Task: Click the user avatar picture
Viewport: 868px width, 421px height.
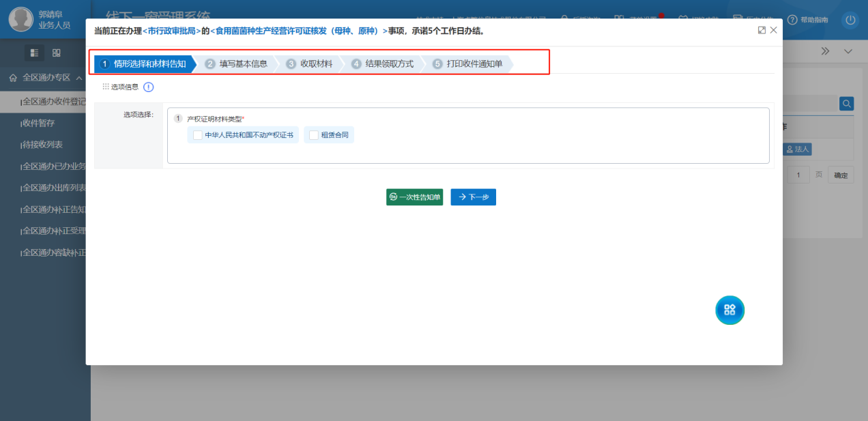Action: click(x=21, y=20)
